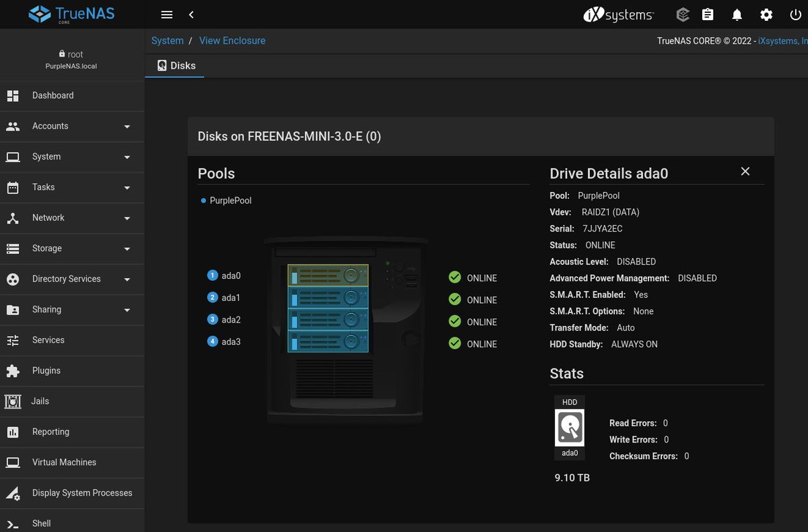
Task: Select disk ada0 in the list
Action: point(224,275)
